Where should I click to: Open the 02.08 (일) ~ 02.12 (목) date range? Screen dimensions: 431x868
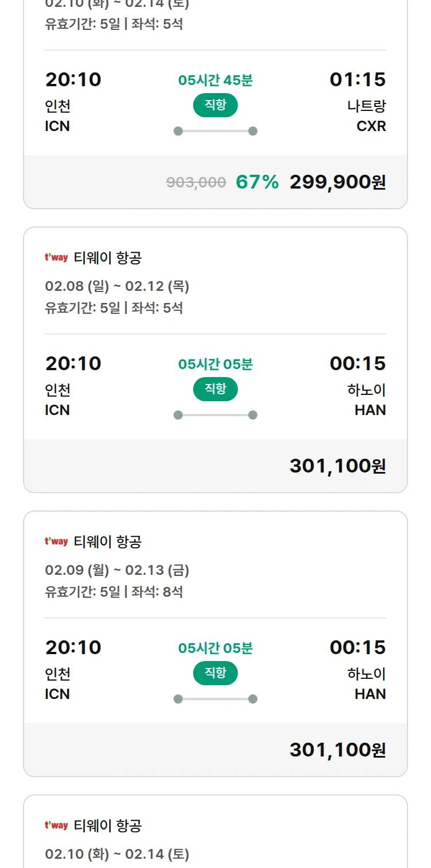pyautogui.click(x=117, y=286)
